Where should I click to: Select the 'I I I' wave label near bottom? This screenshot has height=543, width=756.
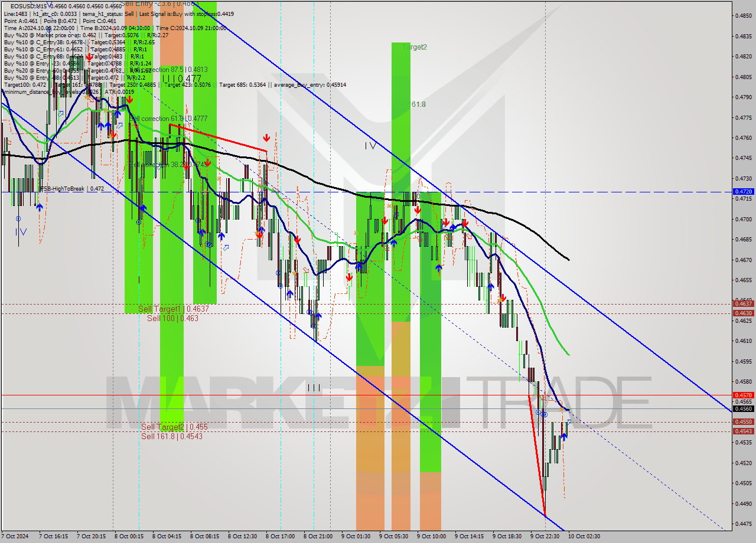pyautogui.click(x=314, y=388)
